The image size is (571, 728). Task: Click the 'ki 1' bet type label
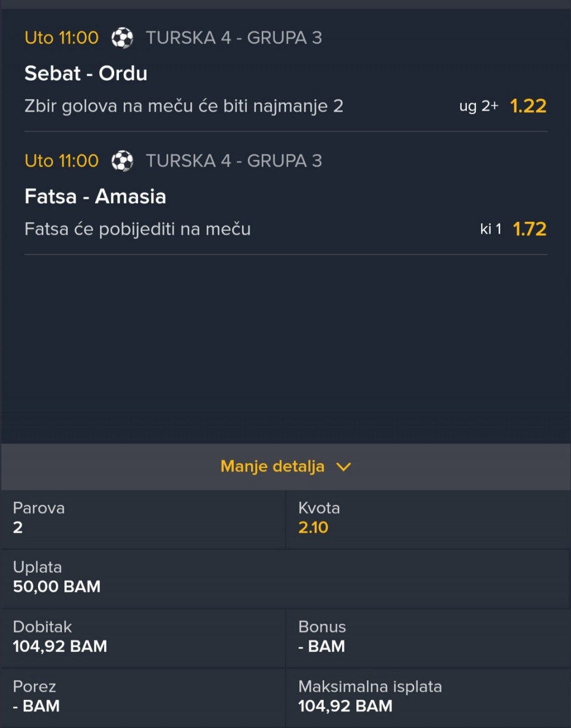[491, 230]
